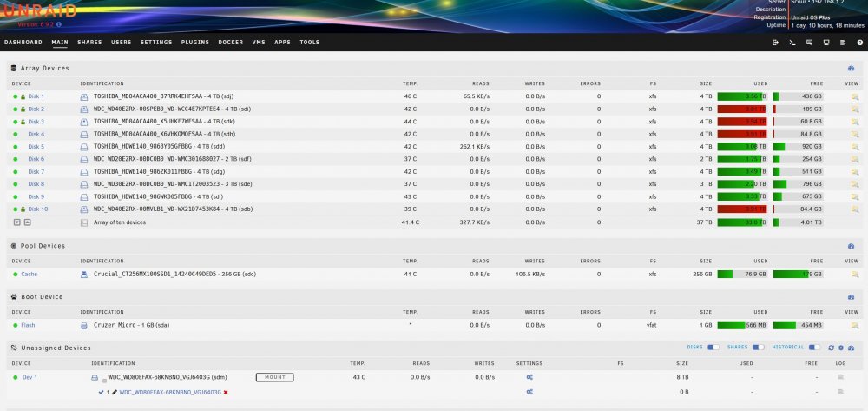Open the Shares tab
The height and width of the screenshot is (411, 868).
(89, 42)
